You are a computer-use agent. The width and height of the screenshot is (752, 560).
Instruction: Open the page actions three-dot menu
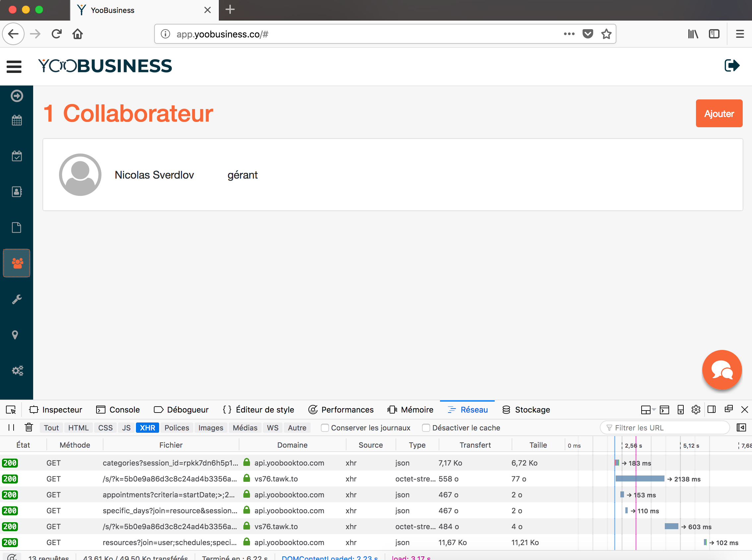569,34
